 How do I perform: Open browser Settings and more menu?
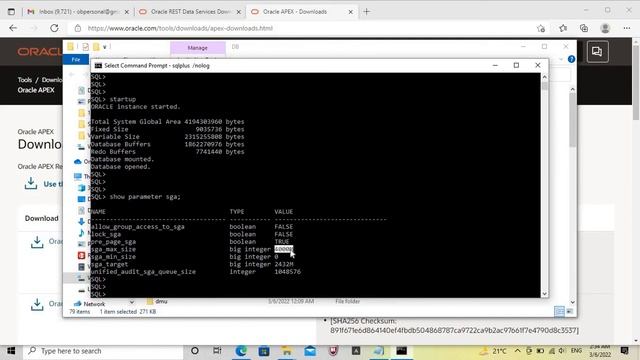coord(627,28)
